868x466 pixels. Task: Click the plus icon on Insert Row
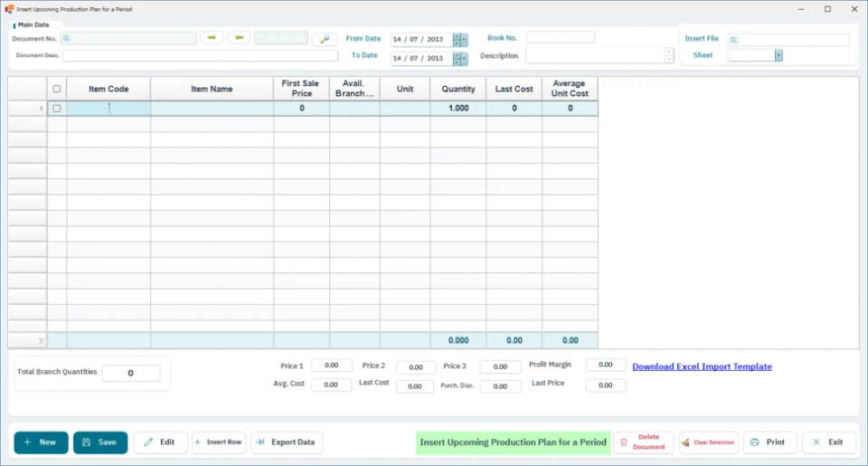point(198,442)
